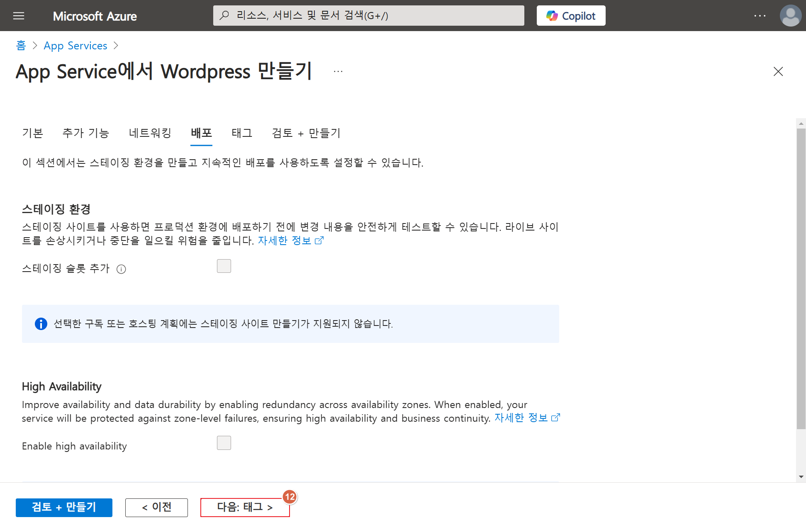
Task: Go to App Services breadcrumb
Action: pyautogui.click(x=75, y=46)
